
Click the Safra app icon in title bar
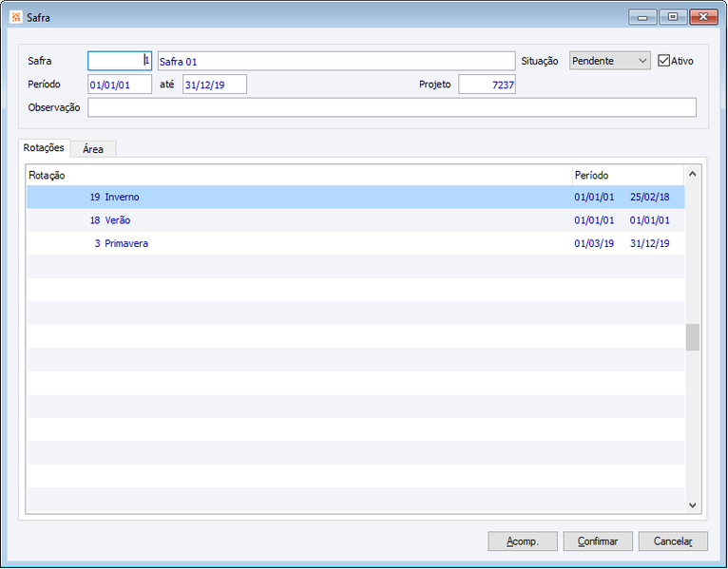(x=16, y=17)
